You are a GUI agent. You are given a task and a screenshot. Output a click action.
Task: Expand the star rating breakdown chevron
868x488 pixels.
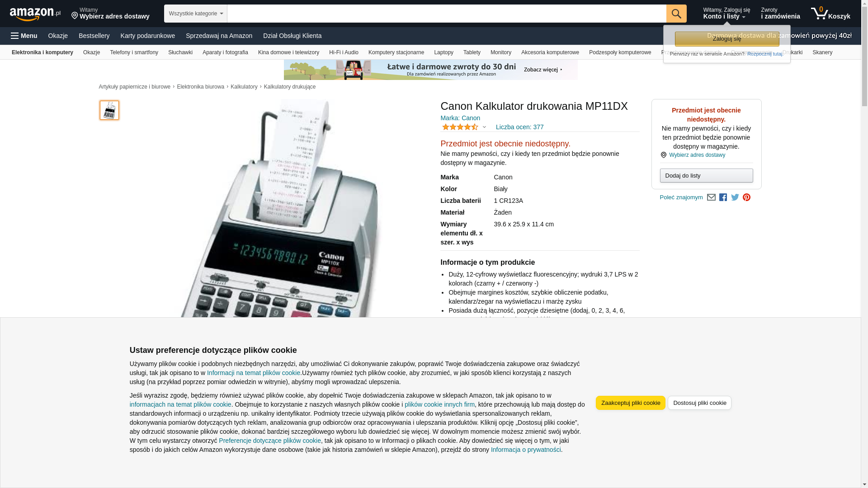point(484,127)
